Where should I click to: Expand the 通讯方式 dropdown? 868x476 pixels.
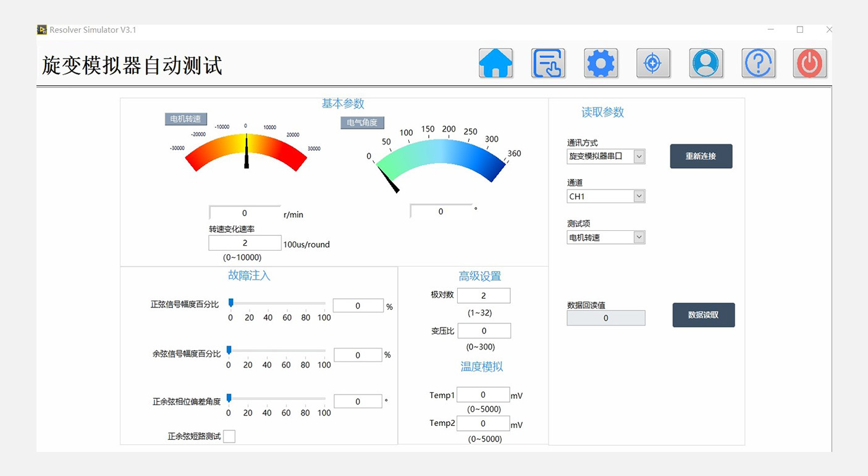(x=639, y=157)
